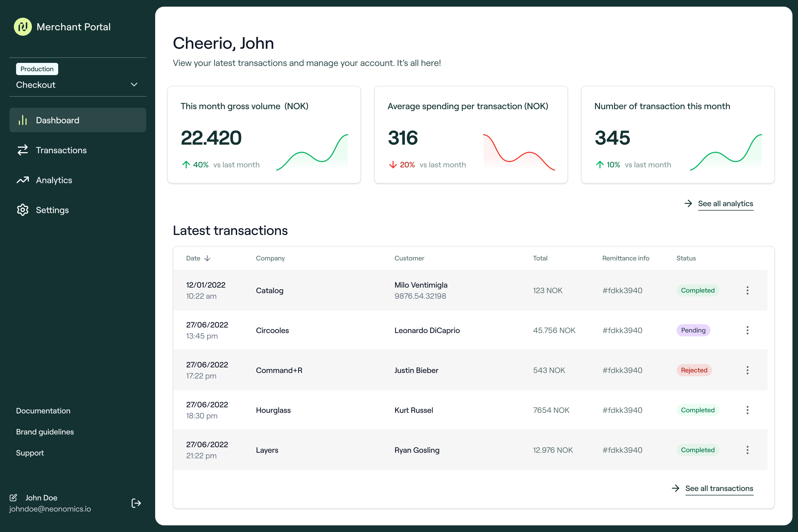Open the row options for the Hourglass transaction
798x532 pixels.
coord(747,410)
